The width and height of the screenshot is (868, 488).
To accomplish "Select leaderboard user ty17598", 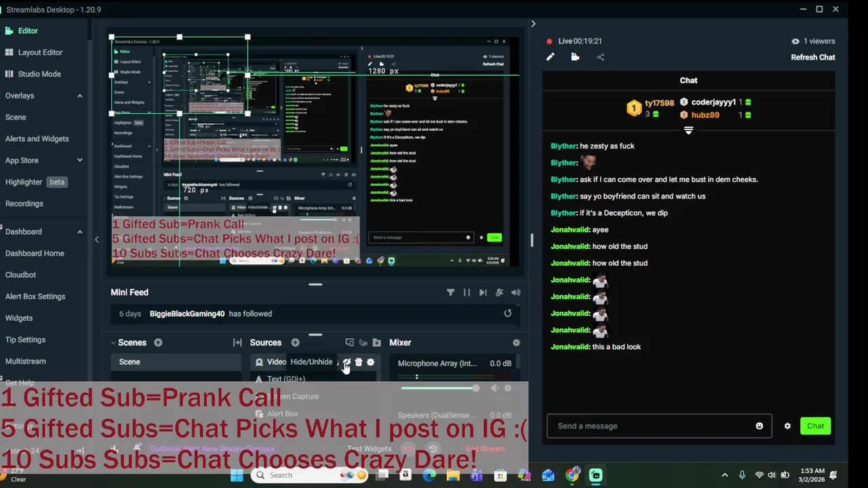I will tap(659, 104).
